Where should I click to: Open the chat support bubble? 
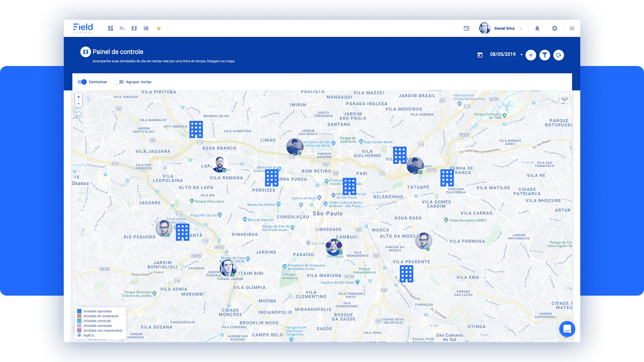[567, 329]
